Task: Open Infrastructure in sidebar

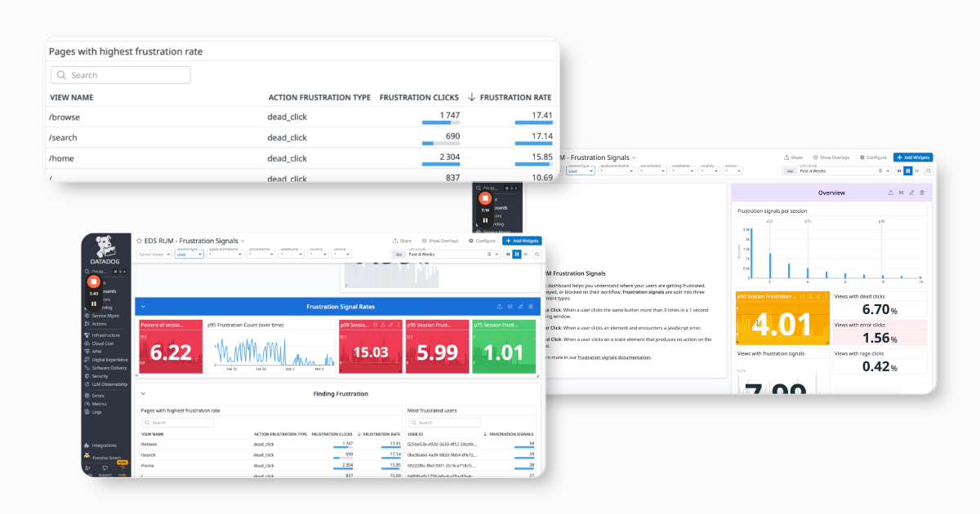Action: [x=101, y=335]
